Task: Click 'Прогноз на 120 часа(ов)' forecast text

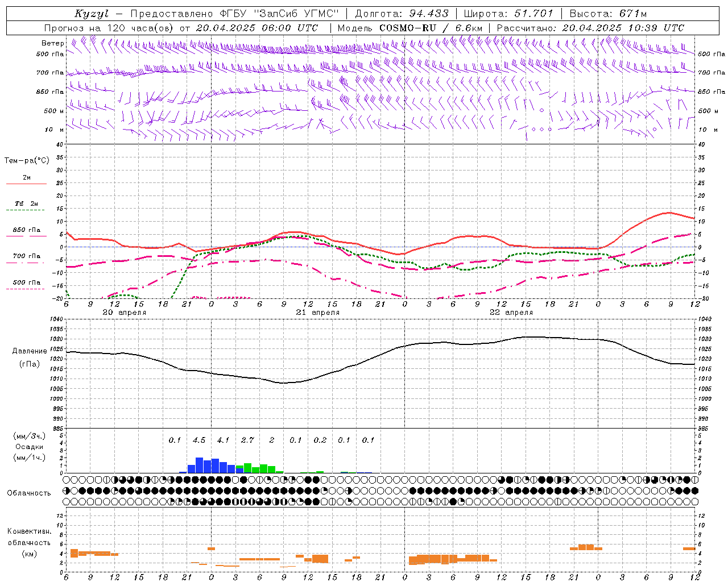Action: [x=109, y=28]
